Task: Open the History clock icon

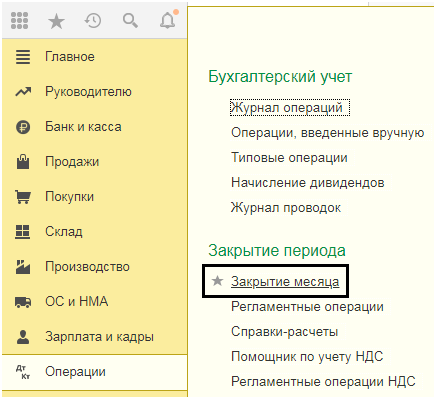Action: tap(93, 21)
